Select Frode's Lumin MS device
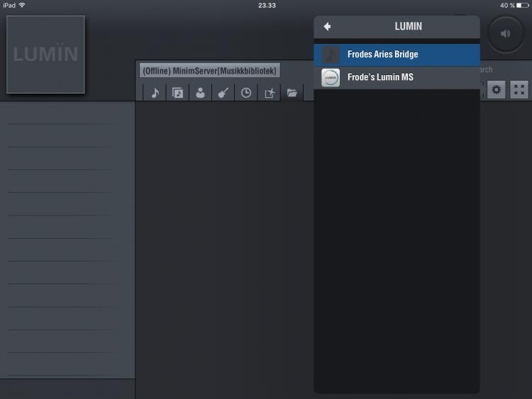The image size is (532, 399). (x=397, y=77)
